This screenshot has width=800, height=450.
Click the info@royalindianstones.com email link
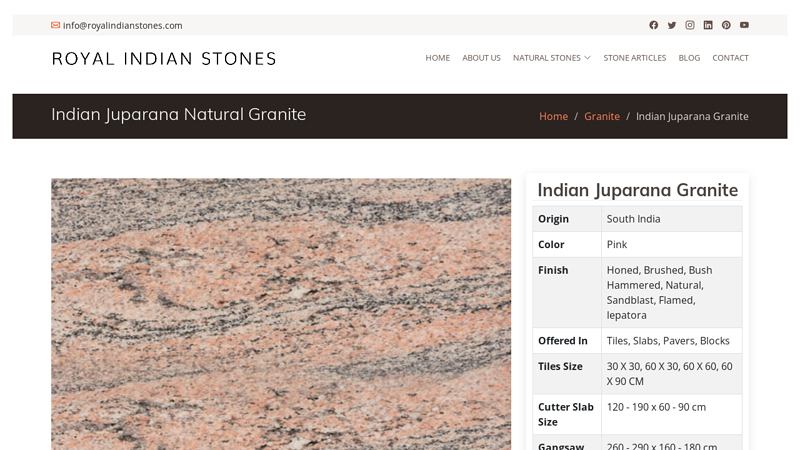[x=122, y=26]
